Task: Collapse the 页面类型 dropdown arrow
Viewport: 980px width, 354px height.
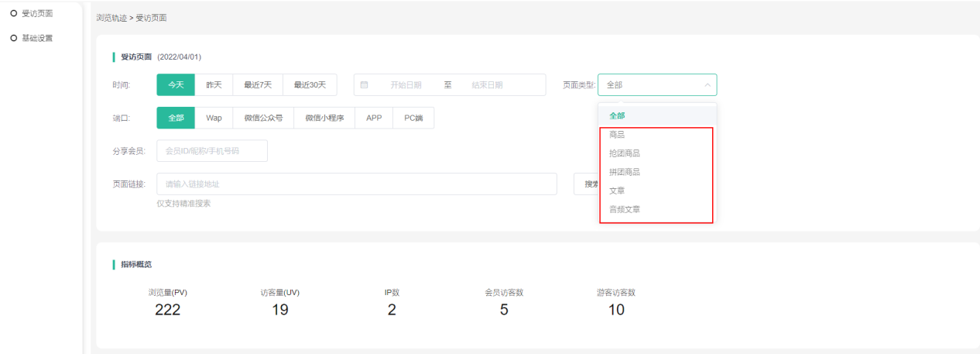Action: tap(707, 85)
